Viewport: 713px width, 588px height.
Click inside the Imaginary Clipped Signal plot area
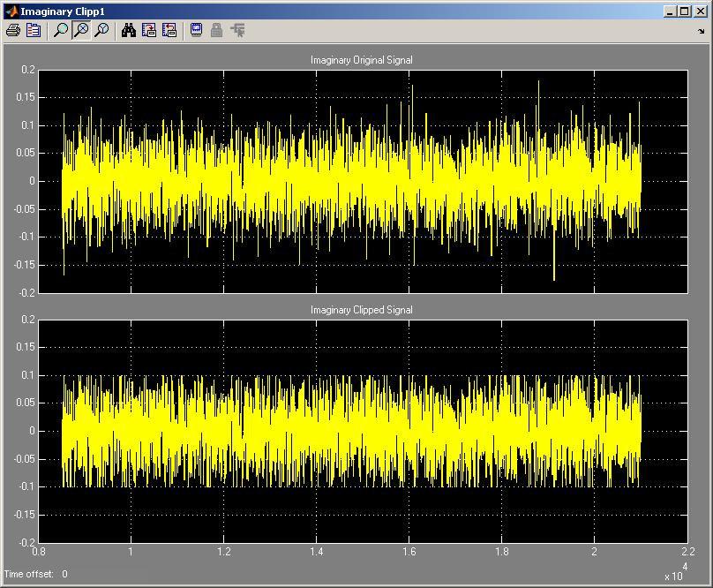pyautogui.click(x=363, y=432)
